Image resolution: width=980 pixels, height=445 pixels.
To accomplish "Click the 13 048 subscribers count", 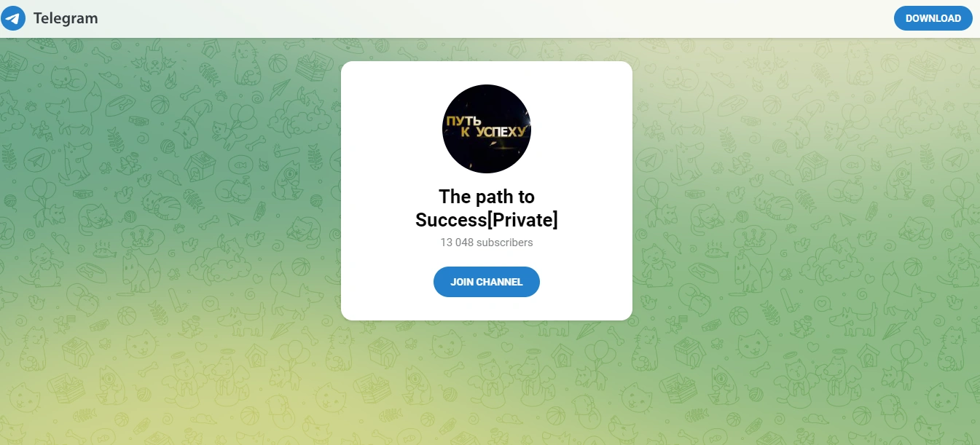I will pyautogui.click(x=487, y=243).
